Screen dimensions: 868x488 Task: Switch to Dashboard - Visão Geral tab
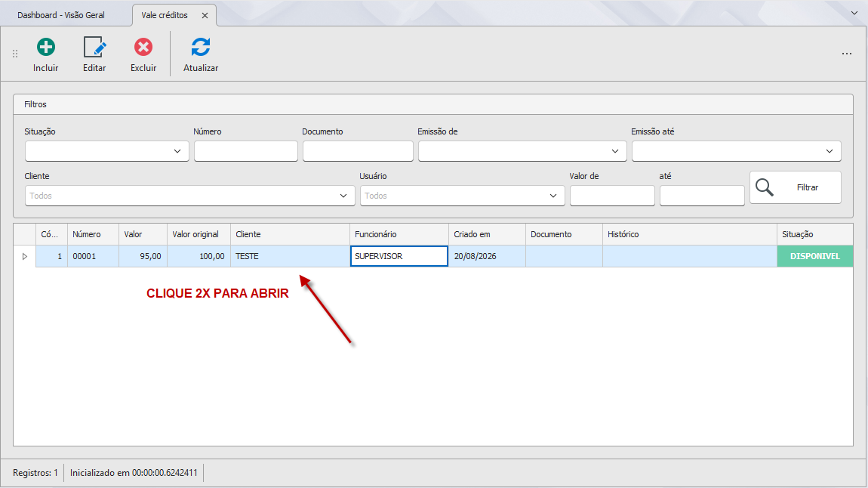61,15
